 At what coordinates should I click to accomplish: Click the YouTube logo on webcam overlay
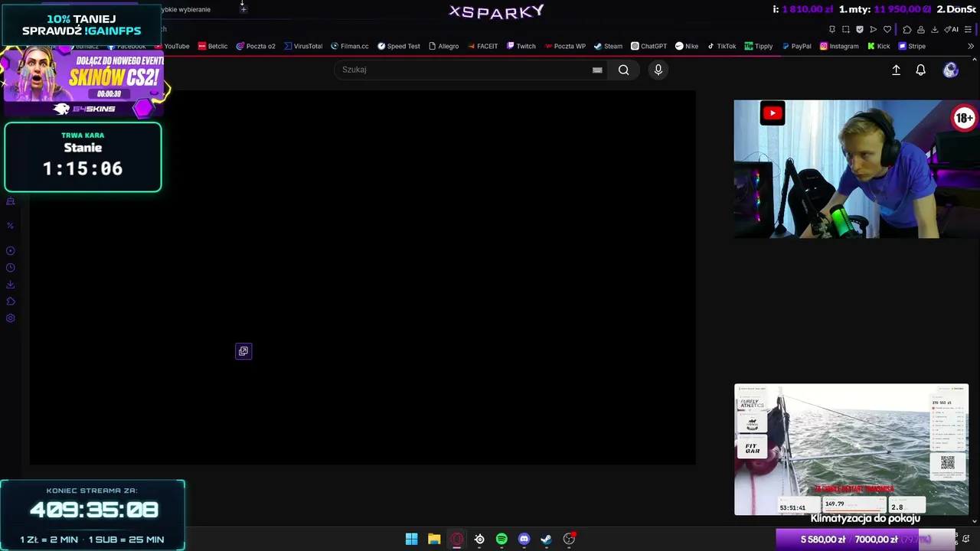(773, 113)
